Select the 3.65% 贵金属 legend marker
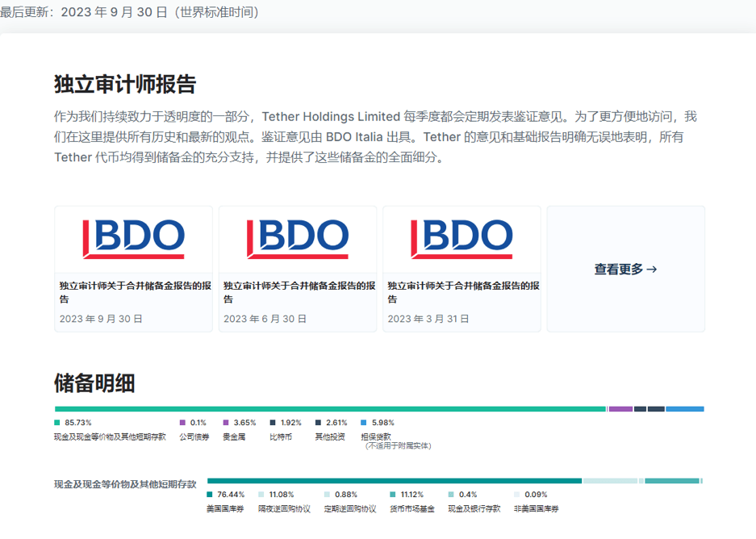 pyautogui.click(x=227, y=423)
